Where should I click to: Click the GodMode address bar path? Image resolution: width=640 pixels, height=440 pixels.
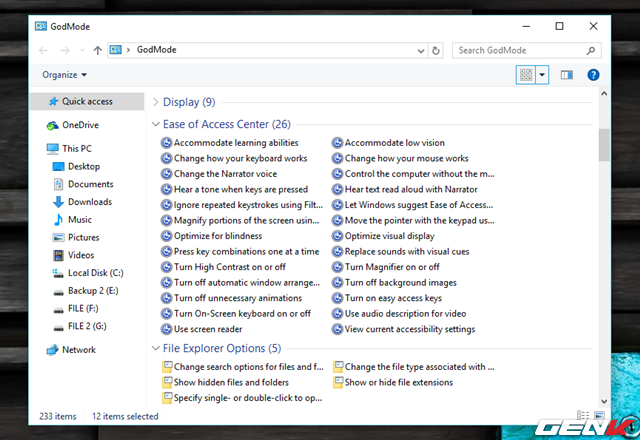156,50
